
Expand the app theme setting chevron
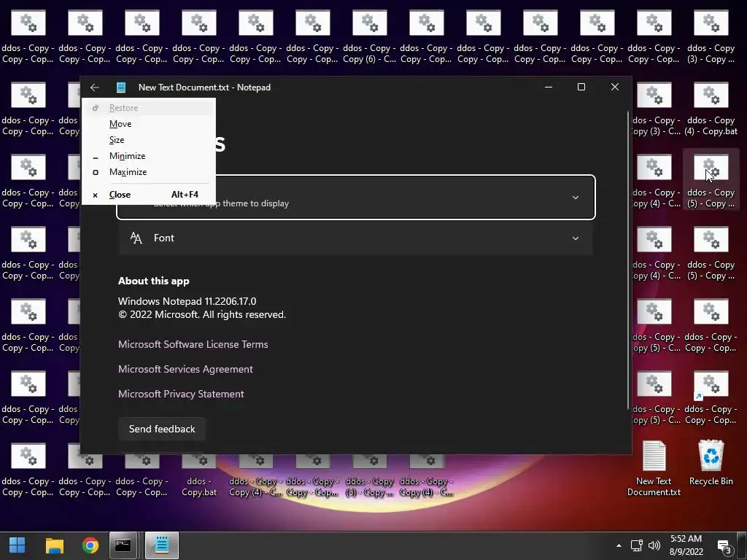pos(576,198)
